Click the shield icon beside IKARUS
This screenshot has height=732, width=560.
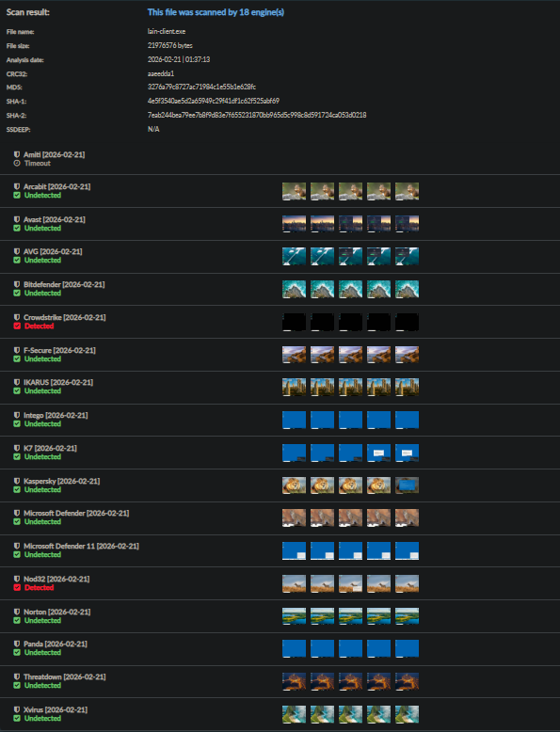[17, 382]
